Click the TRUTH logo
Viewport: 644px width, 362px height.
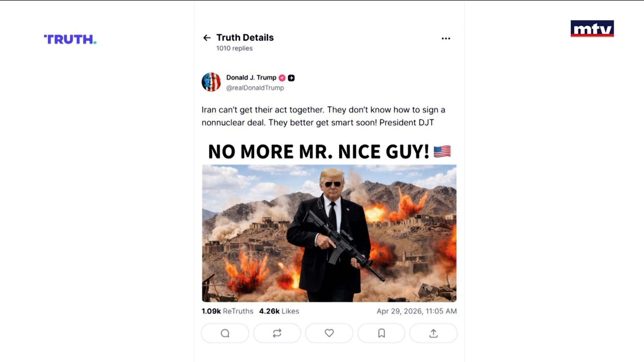70,39
